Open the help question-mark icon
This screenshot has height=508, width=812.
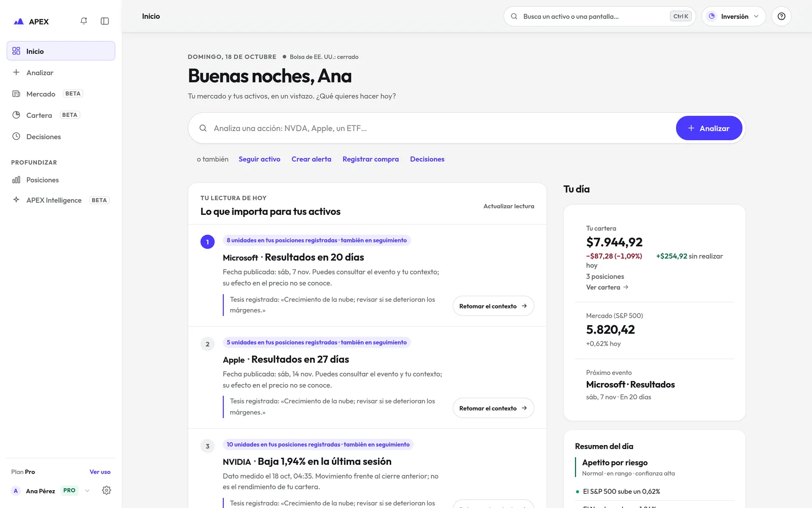point(782,16)
